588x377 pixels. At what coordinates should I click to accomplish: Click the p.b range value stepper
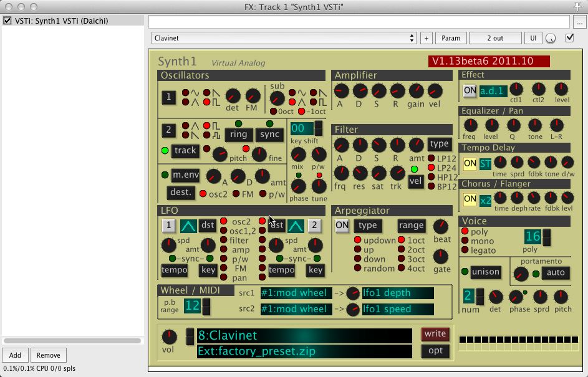pos(206,307)
